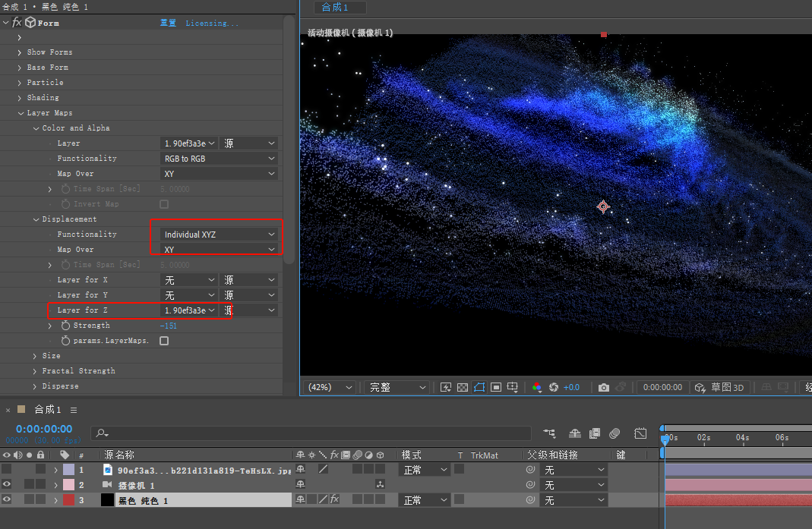Click inside the timeline search field
This screenshot has height=529, width=812.
click(311, 433)
